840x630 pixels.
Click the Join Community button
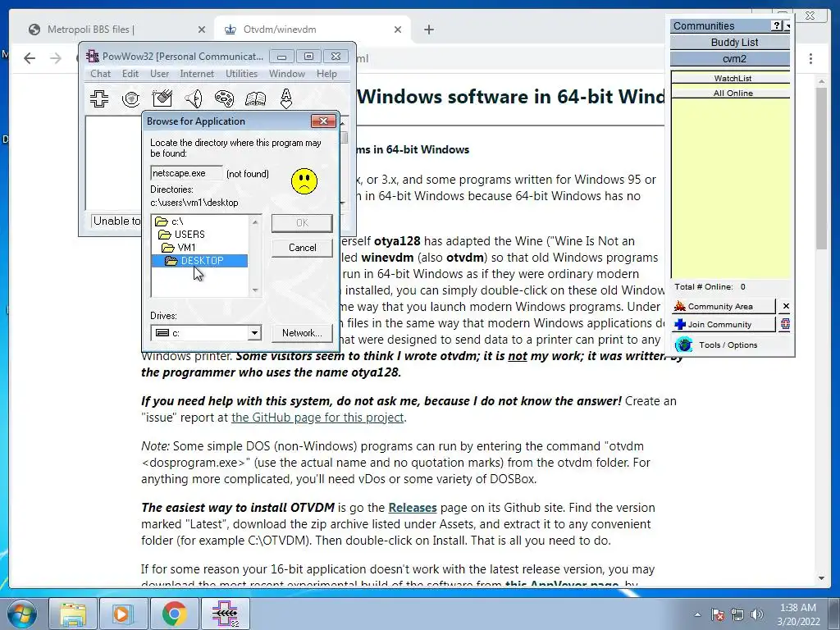724,324
